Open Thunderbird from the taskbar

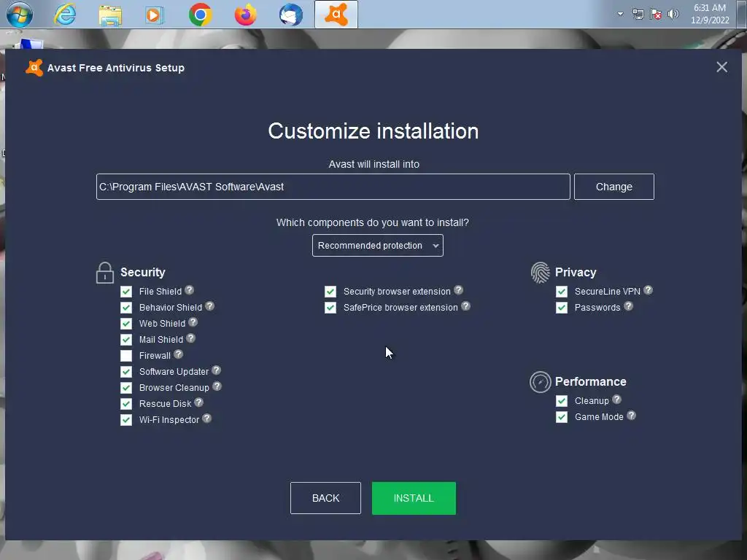click(290, 15)
